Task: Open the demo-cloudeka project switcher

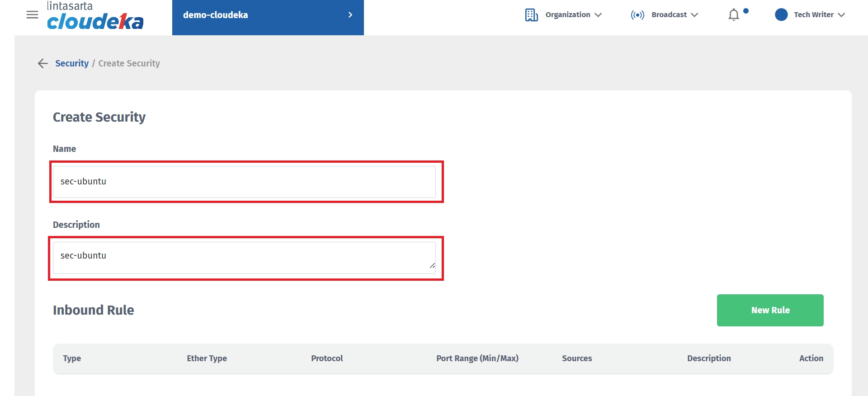Action: tap(268, 15)
